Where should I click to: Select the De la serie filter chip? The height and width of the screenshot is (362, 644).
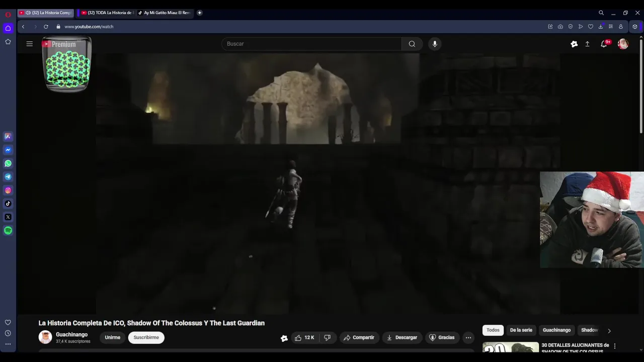(521, 330)
